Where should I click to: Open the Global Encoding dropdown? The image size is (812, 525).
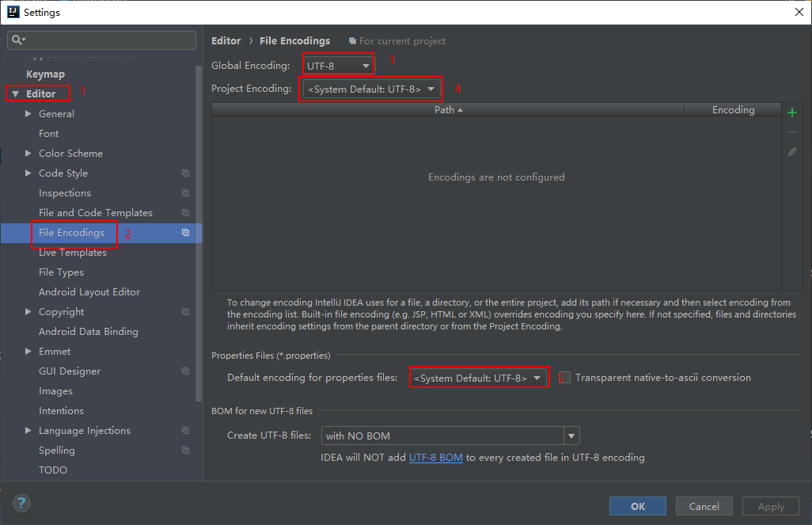[338, 66]
